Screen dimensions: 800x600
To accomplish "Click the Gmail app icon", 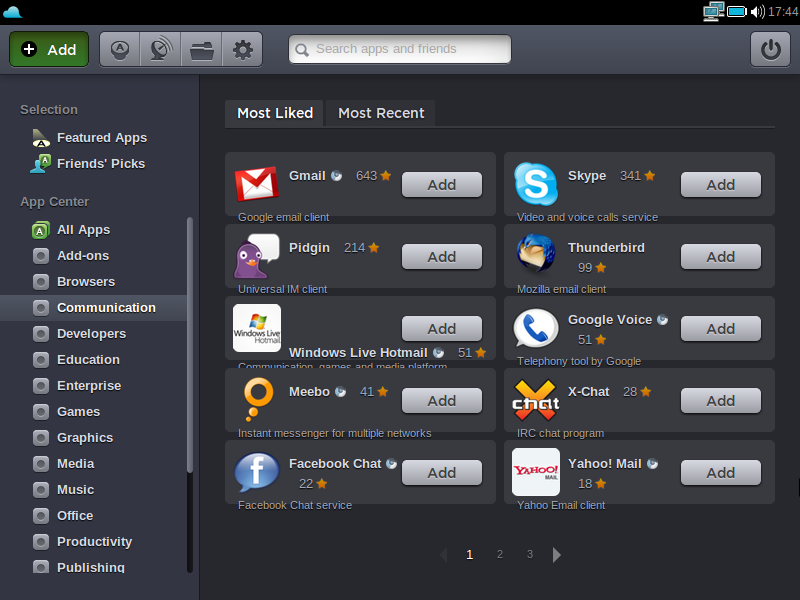I will [256, 184].
